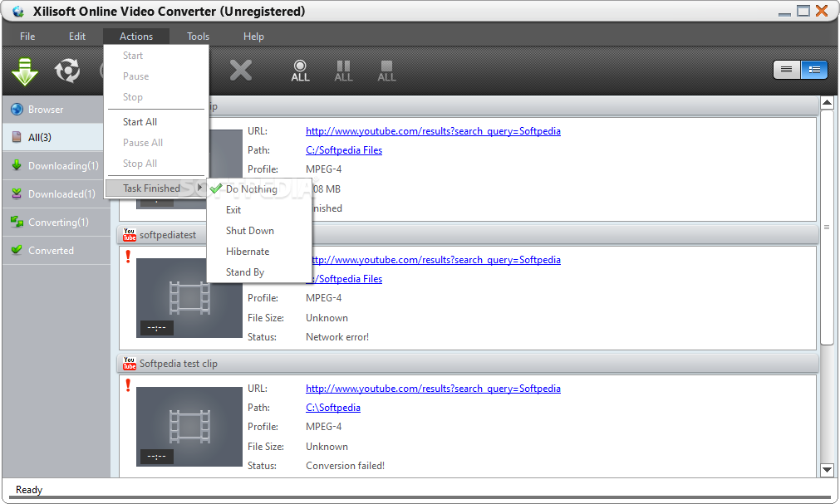Click the Downloading green arrow sidebar icon
The image size is (840, 504).
point(17,165)
